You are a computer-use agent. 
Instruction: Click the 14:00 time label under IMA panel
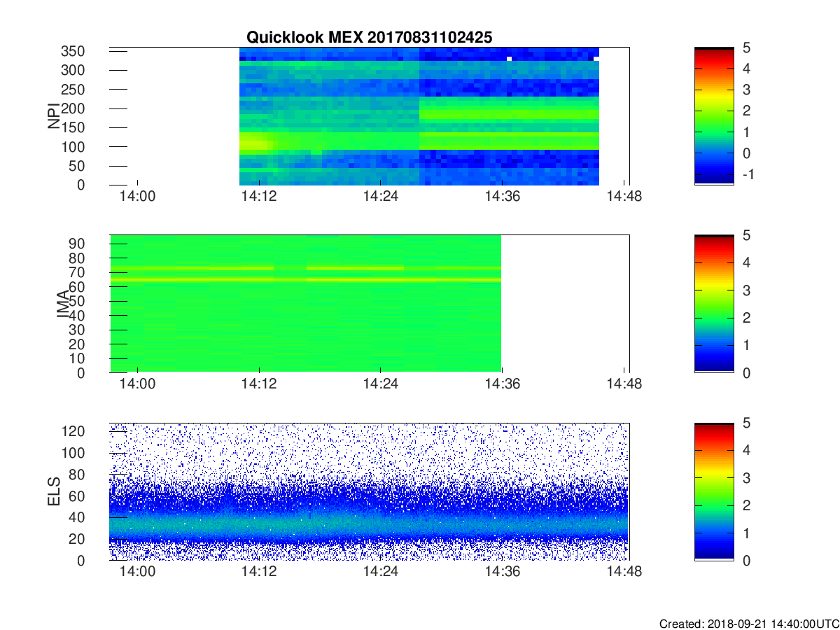tap(137, 384)
